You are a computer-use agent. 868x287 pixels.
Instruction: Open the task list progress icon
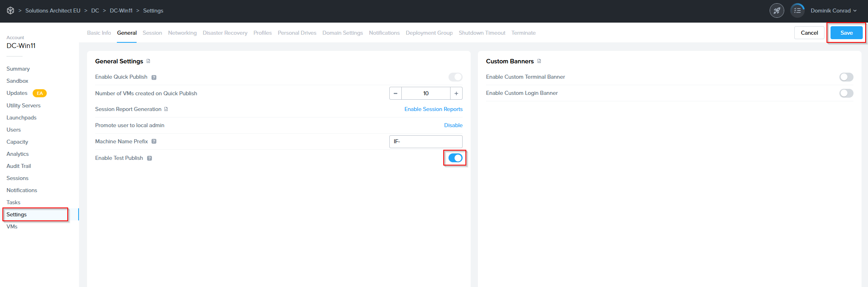(x=797, y=10)
